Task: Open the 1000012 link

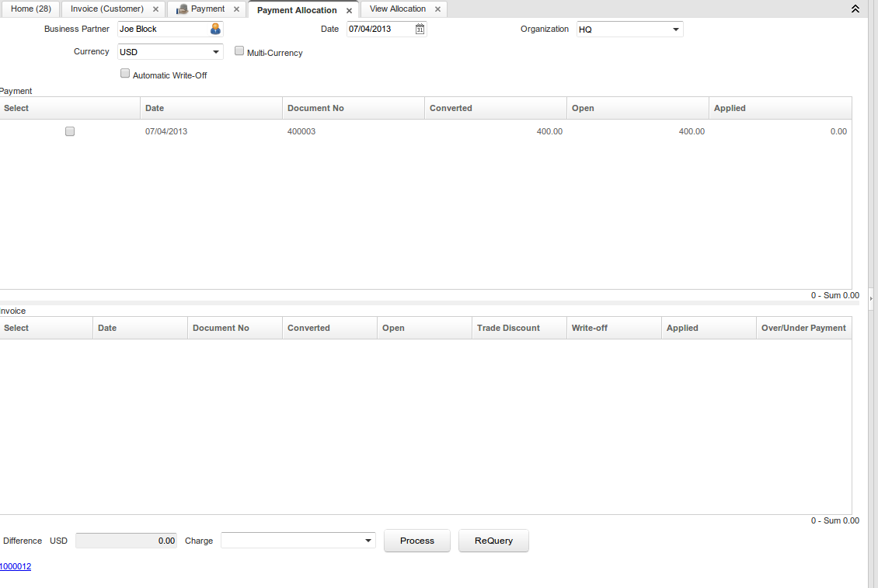Action: [16, 567]
